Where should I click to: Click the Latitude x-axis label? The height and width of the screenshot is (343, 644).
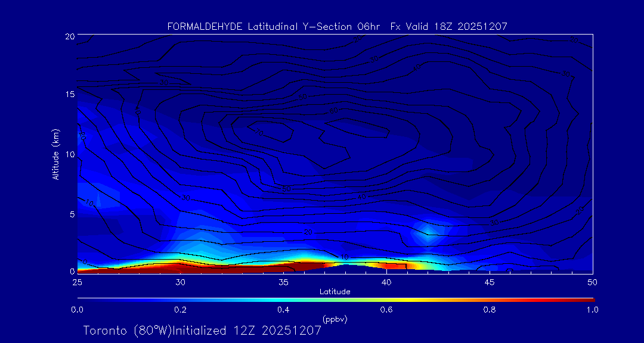[335, 291]
